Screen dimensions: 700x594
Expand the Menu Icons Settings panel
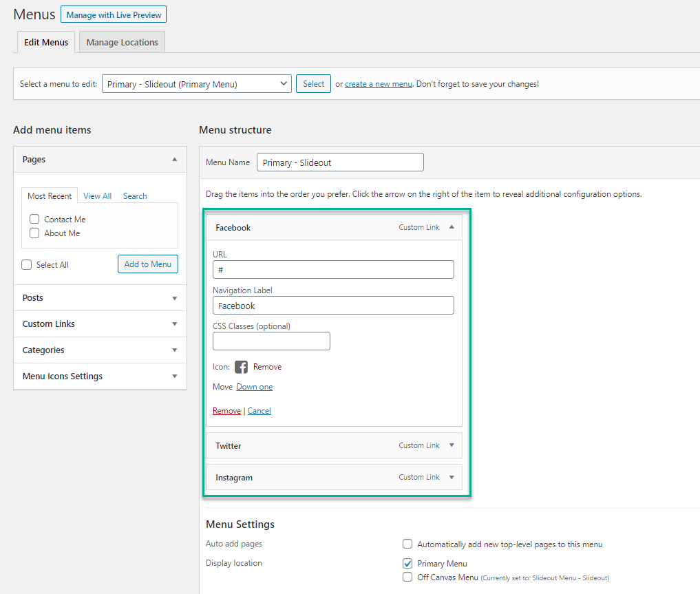(175, 376)
